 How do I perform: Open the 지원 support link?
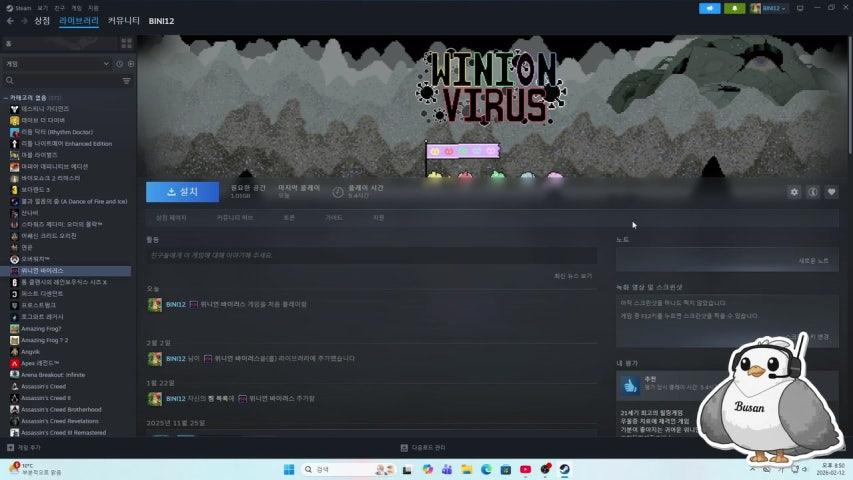[x=379, y=218]
